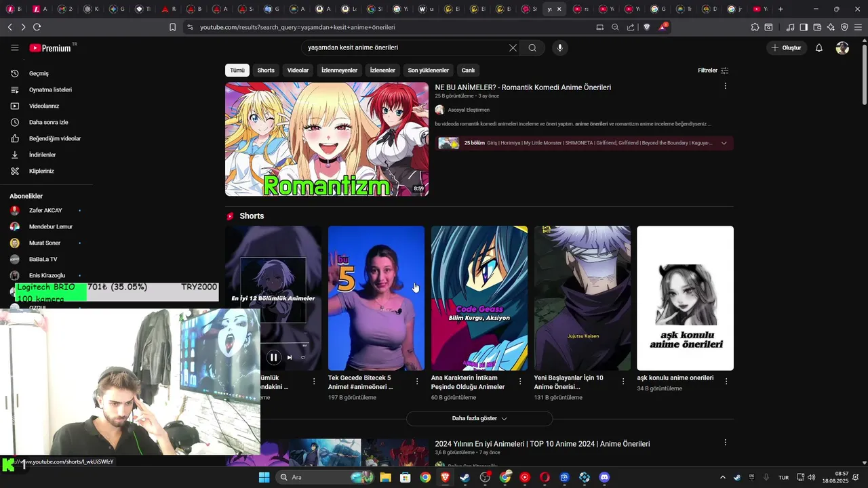The height and width of the screenshot is (488, 868).
Task: Open a new browser tab
Action: (x=781, y=9)
